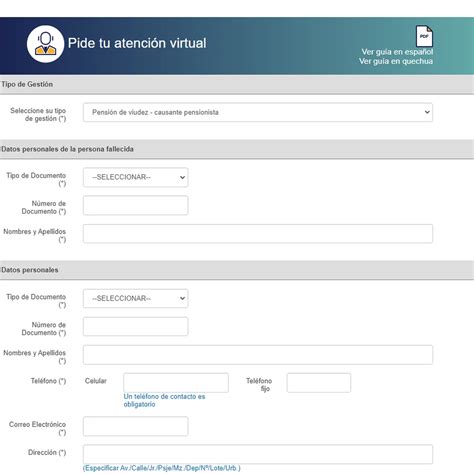474x474 pixels.
Task: Focus Nombres y Apellidos field under Datos personales
Action: pyautogui.click(x=258, y=355)
